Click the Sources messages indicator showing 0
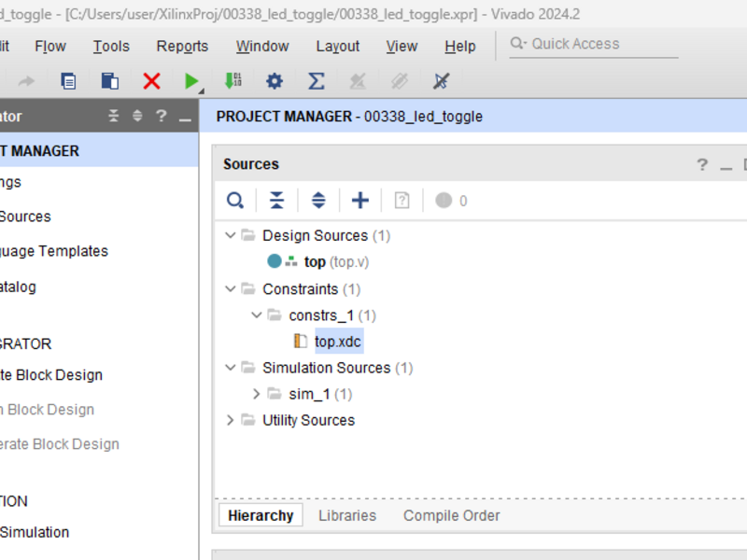Screen dimensions: 747x560 click(x=451, y=201)
